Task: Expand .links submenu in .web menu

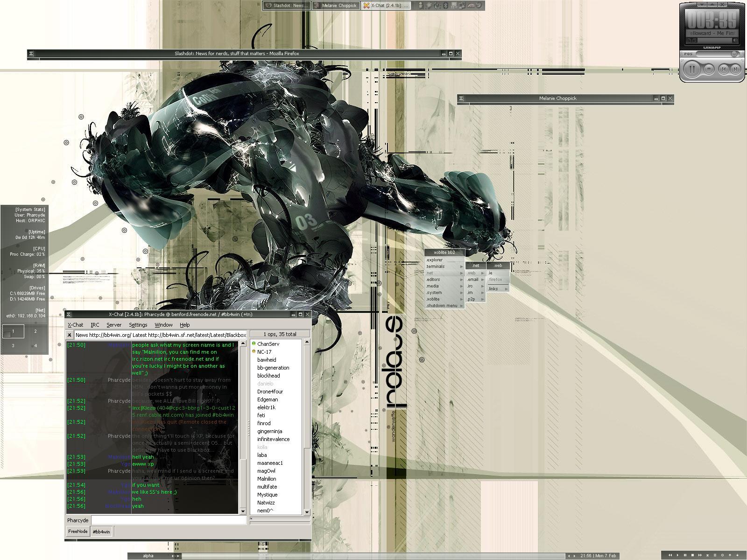Action: [x=498, y=289]
